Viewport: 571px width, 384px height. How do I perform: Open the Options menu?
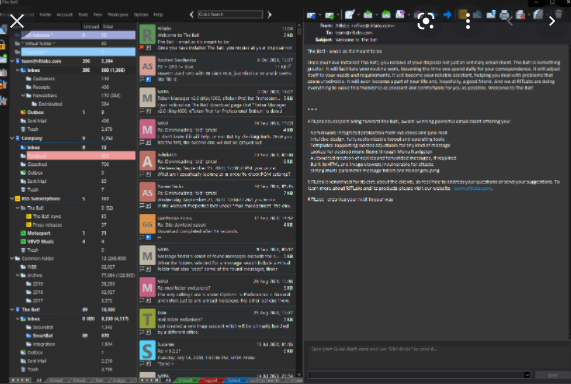(141, 15)
